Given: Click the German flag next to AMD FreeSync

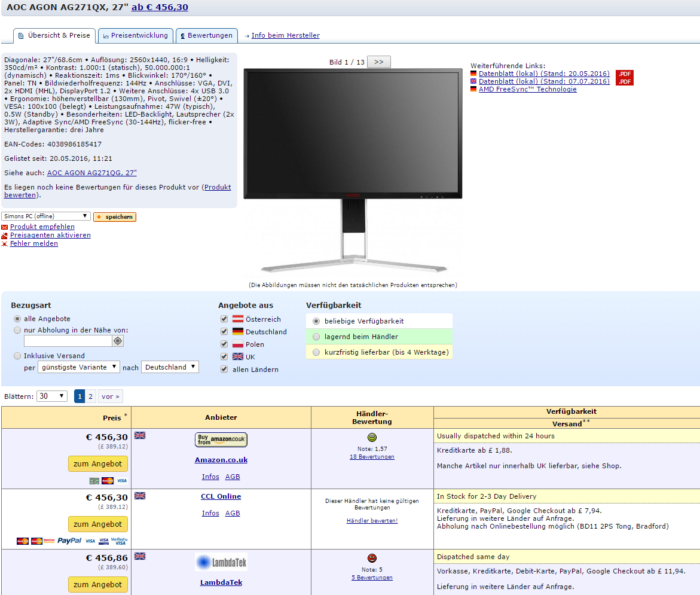Looking at the screenshot, I should [473, 89].
